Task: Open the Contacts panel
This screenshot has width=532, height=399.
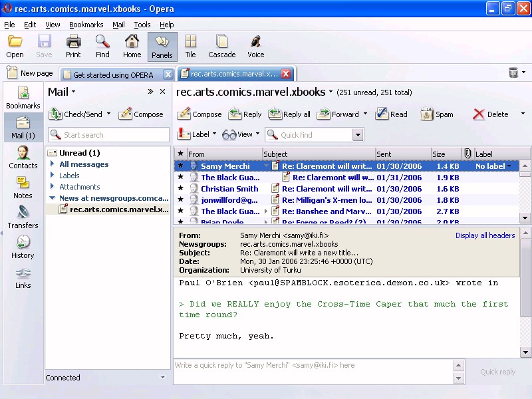Action: (23, 158)
